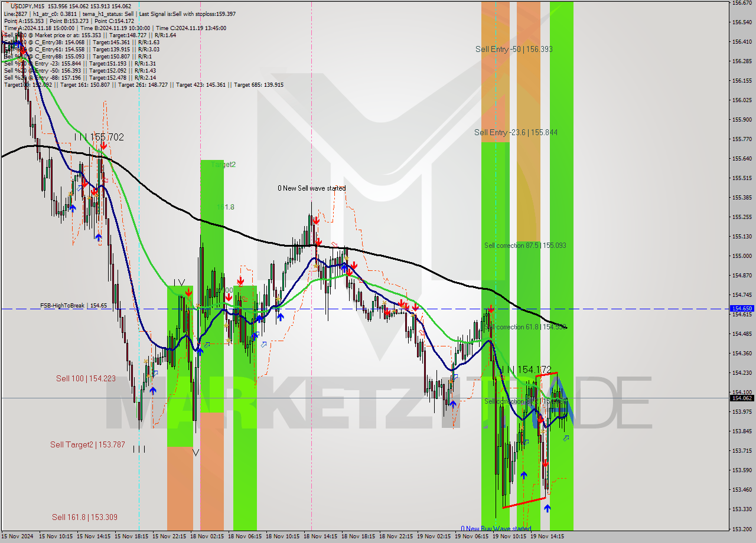Click price axis value 154.230
This screenshot has height=543, width=756.
742,372
